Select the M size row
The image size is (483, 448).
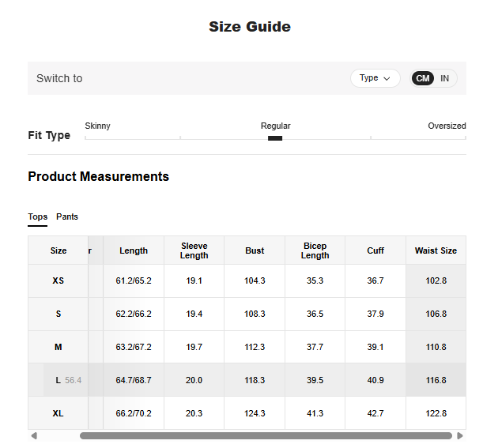[x=58, y=347]
